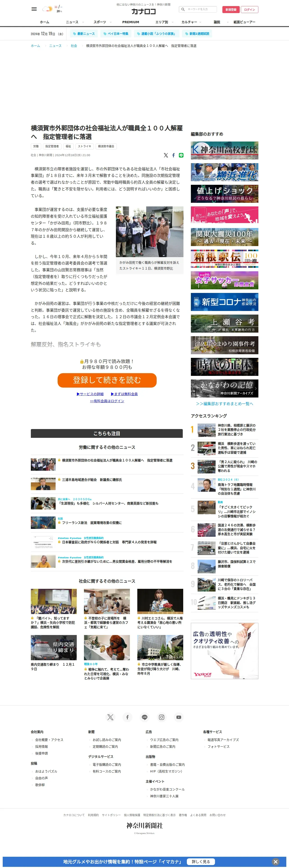The height and width of the screenshot is (868, 289).
Task: Click the weather forecast icon
Action: coord(47,9)
